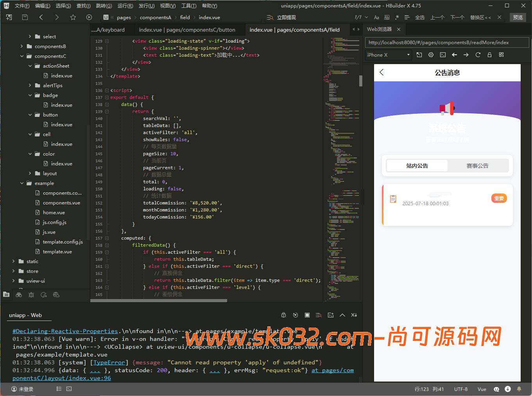Toggle the console log search filter
The height and width of the screenshot is (396, 532).
tap(319, 315)
